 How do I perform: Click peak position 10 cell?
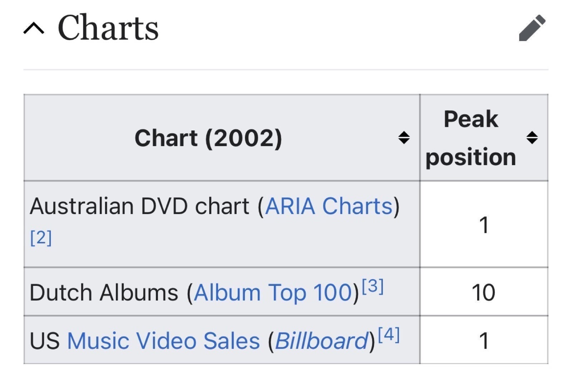[x=484, y=292]
